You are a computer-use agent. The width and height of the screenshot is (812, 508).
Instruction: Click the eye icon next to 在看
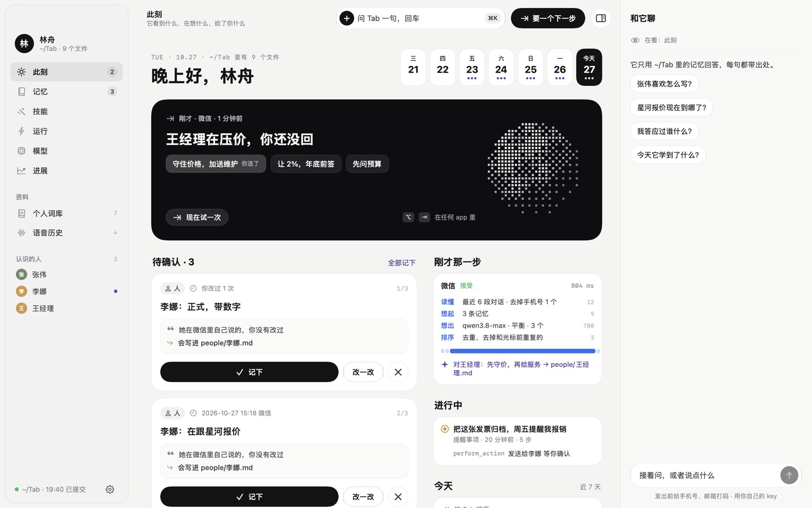[635, 40]
